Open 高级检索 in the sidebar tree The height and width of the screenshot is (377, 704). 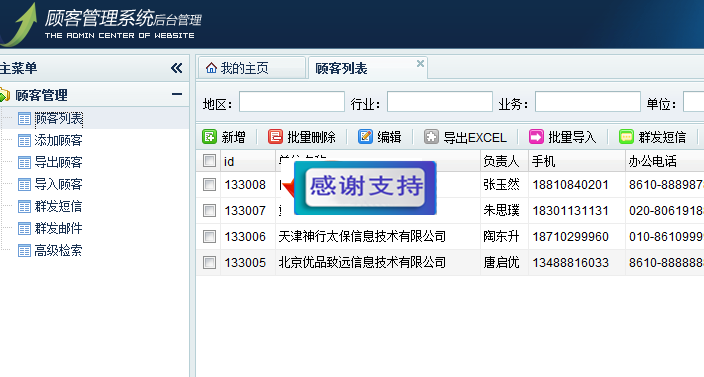click(x=58, y=250)
